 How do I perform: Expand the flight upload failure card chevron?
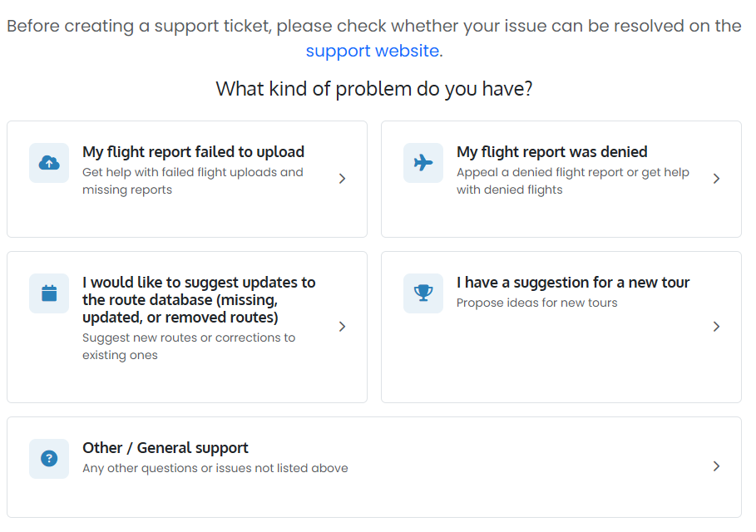coord(342,178)
